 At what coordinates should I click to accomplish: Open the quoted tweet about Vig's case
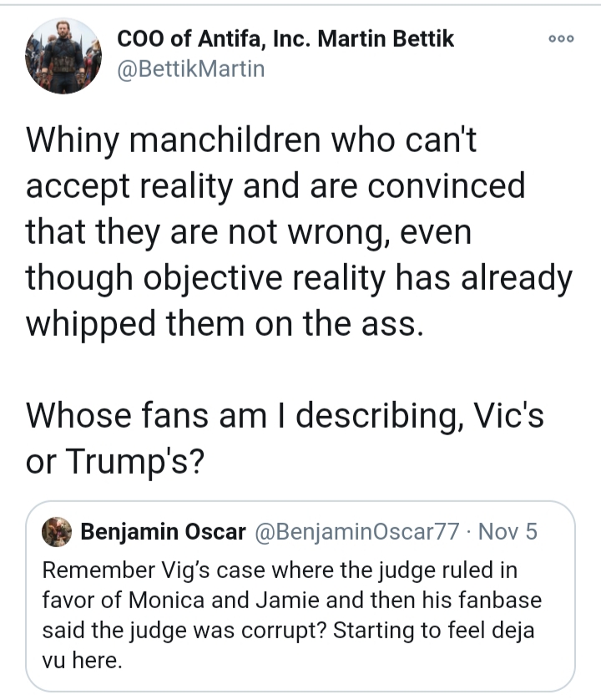pyautogui.click(x=300, y=596)
